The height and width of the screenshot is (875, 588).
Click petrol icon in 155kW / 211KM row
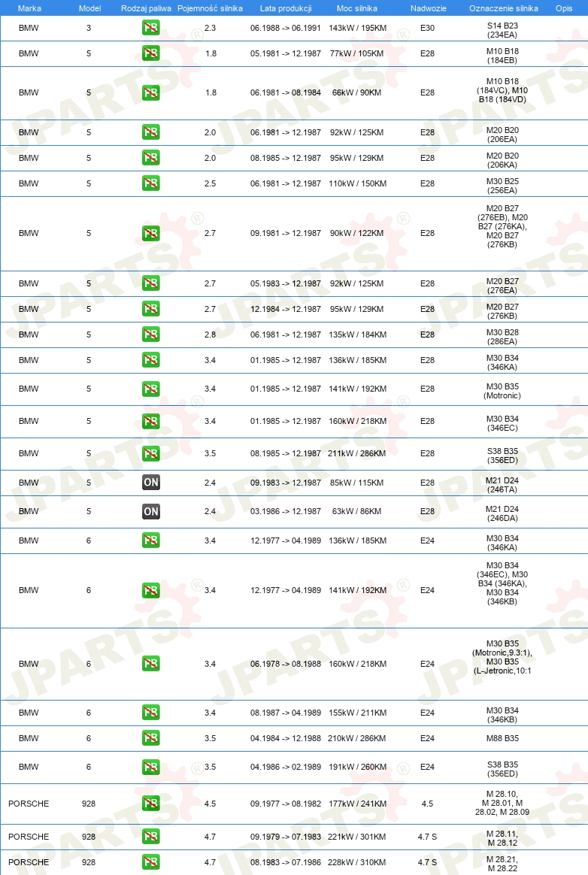[151, 713]
